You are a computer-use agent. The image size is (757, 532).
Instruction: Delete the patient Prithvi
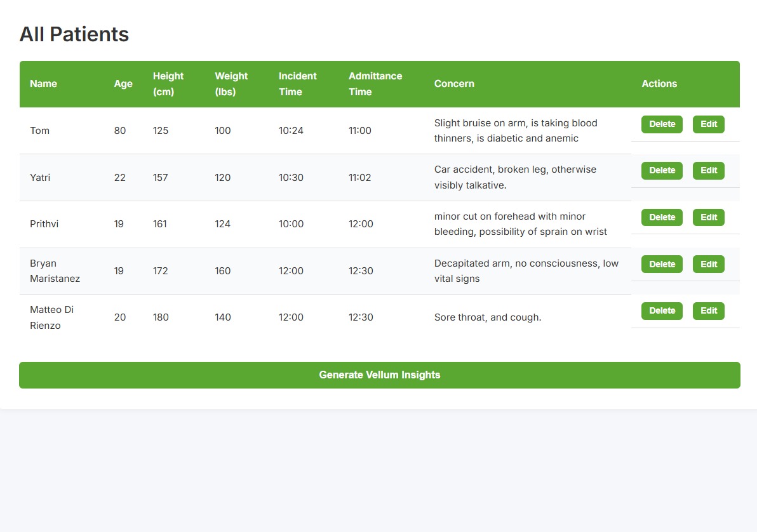(x=662, y=217)
